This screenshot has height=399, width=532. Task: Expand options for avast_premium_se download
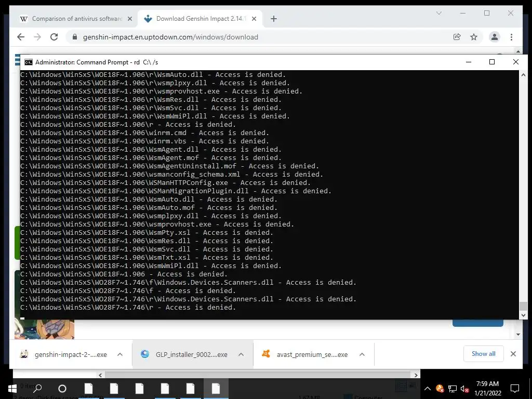tap(362, 354)
